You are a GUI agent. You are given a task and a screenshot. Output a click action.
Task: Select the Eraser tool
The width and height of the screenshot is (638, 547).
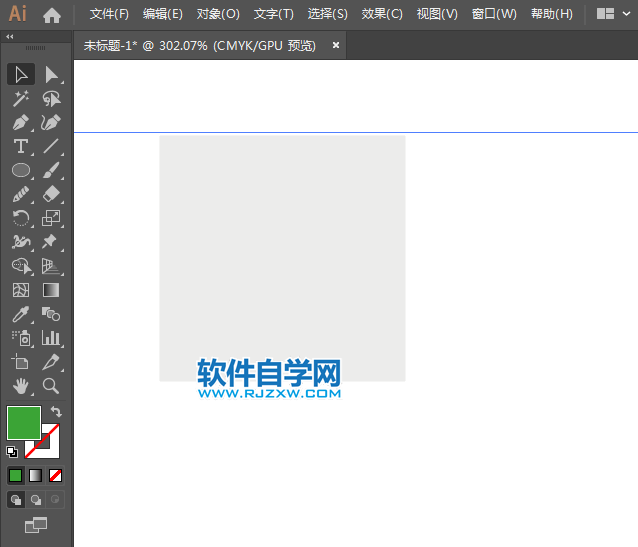51,194
